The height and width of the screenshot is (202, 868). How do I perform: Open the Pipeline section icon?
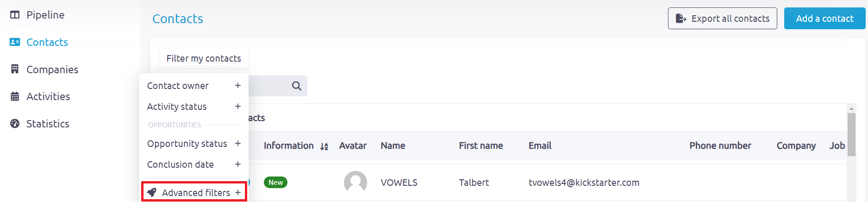point(15,15)
